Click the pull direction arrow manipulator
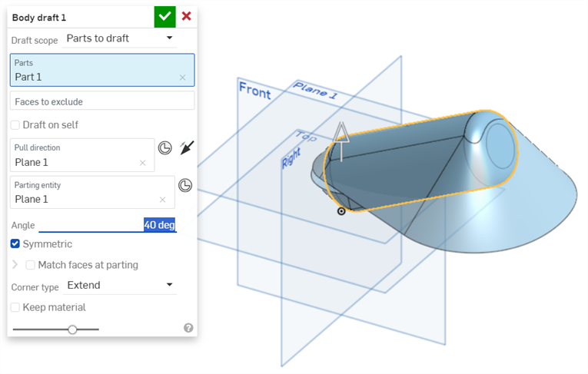The image size is (588, 374). 341,141
